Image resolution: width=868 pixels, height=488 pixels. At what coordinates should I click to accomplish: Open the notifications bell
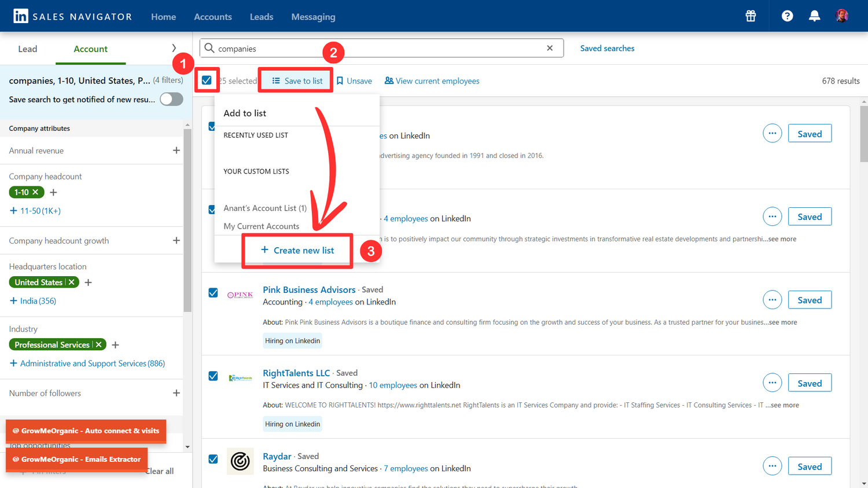click(814, 16)
